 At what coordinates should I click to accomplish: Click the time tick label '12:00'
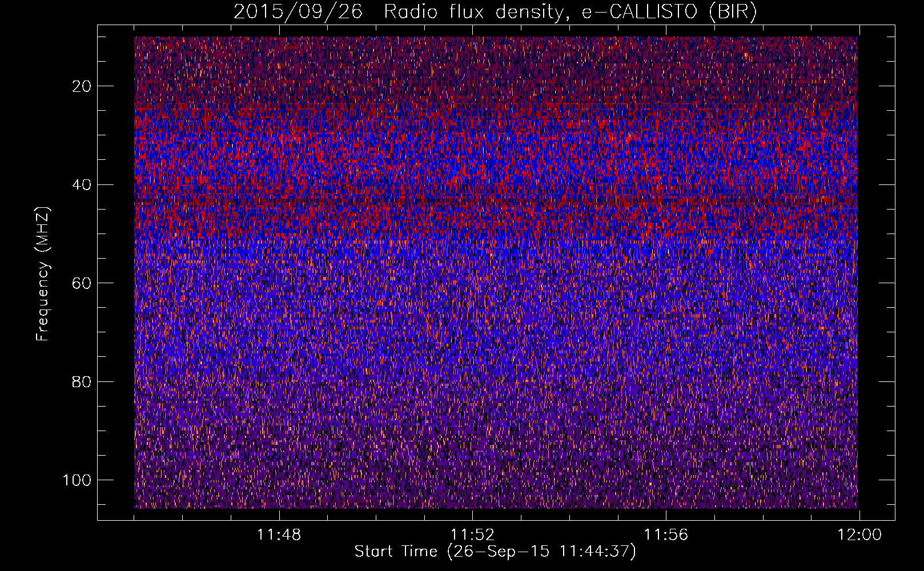click(859, 535)
